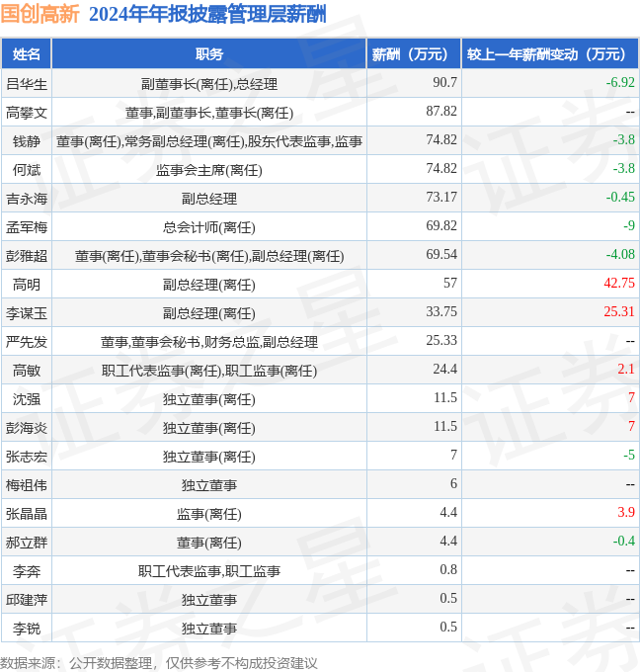
Task: Click position 副董事长(离任),总经理
Action: 209,84
